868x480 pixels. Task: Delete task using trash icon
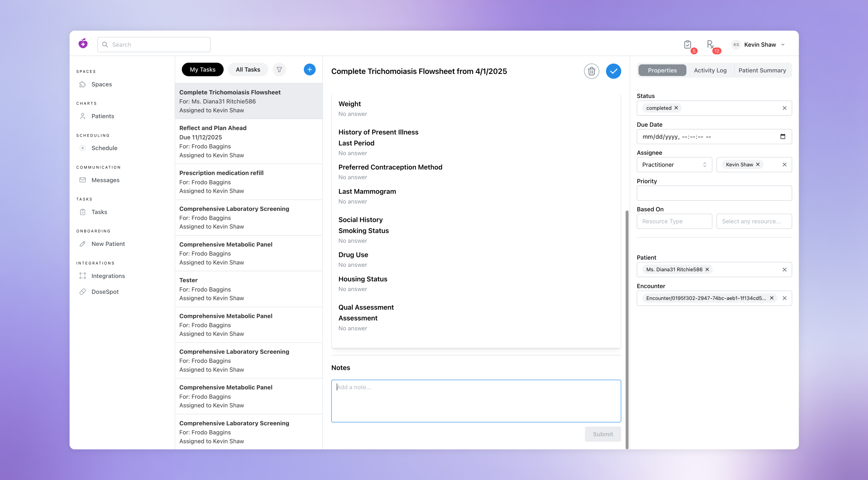pos(591,71)
